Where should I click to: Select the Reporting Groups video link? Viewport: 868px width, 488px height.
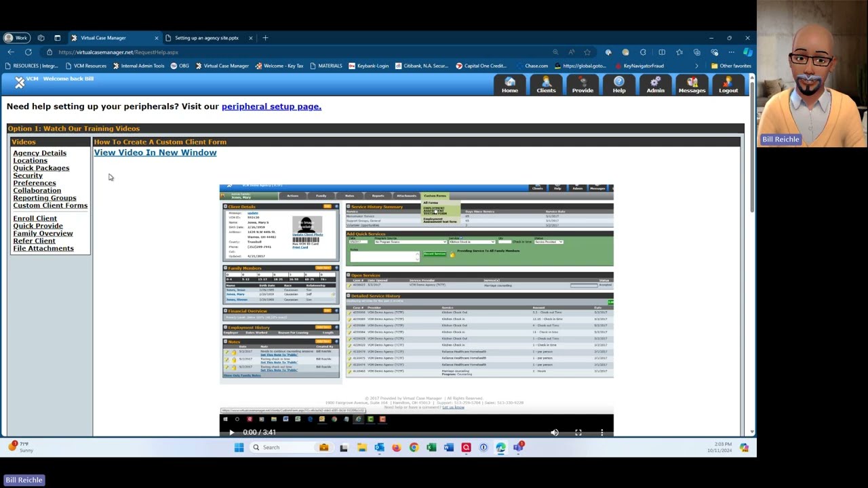pos(45,198)
